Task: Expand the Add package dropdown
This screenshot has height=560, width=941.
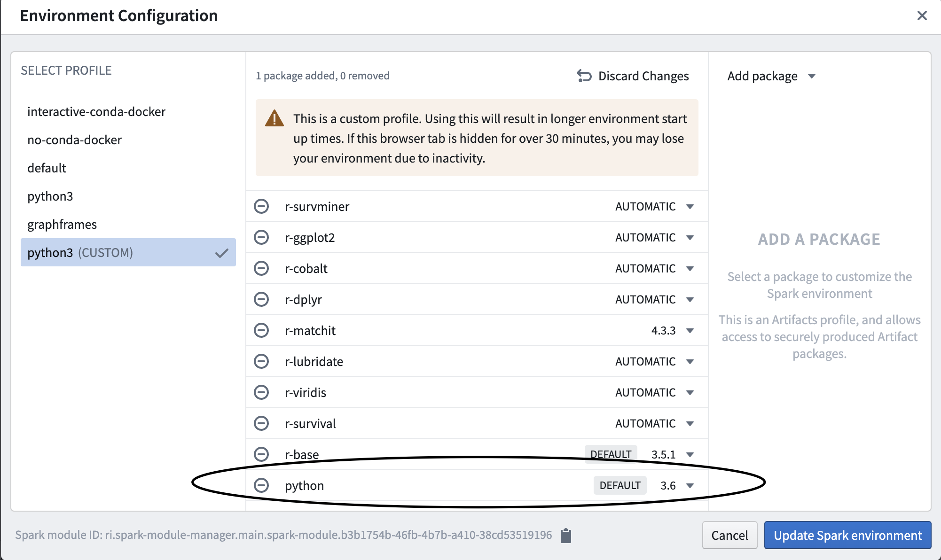Action: 771,76
